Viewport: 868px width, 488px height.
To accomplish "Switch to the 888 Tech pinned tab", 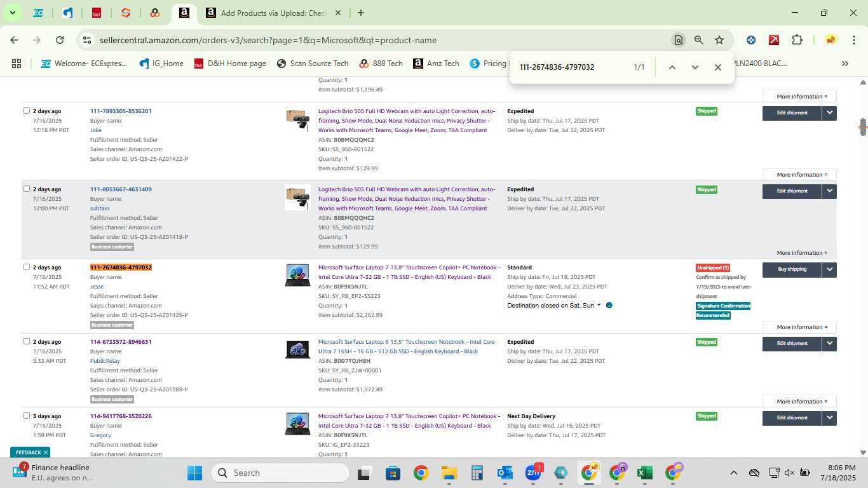I will 154,13.
